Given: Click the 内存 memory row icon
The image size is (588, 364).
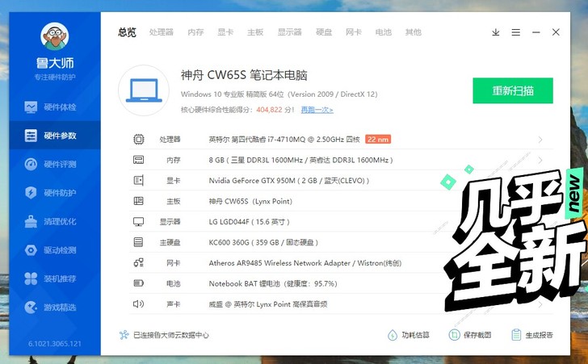Looking at the screenshot, I should [138, 160].
